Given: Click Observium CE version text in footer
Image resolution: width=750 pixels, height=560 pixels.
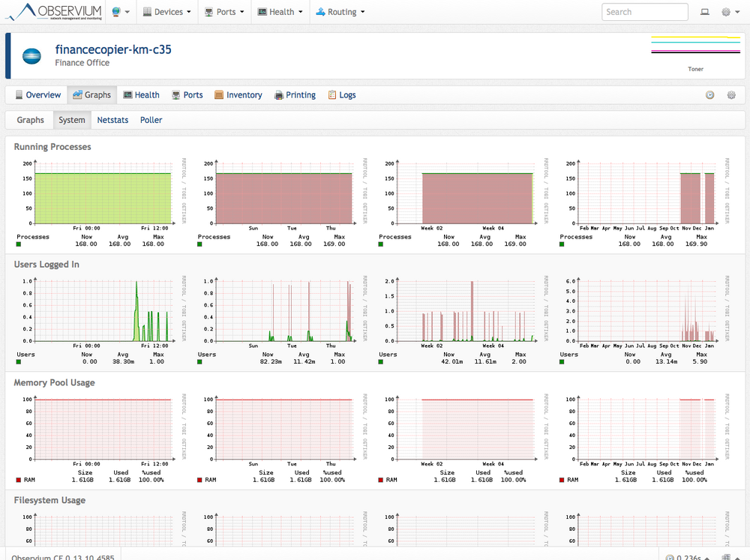Looking at the screenshot, I should click(63, 556).
